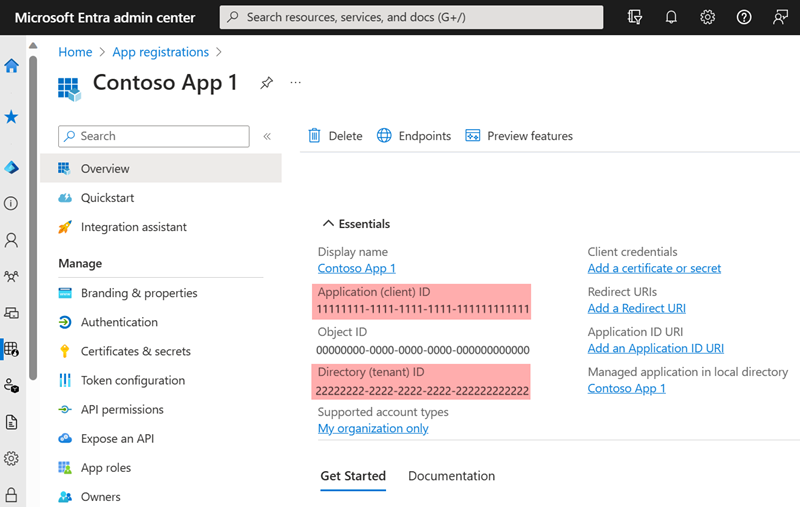Click the Delete trash toolbar button
Screen dimensions: 800x507
tap(335, 136)
